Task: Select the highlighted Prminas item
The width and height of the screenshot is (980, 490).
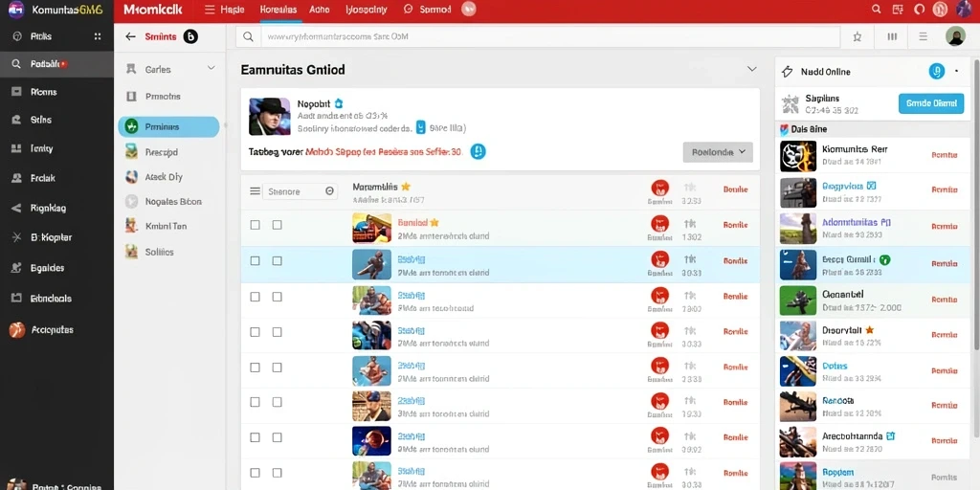Action: pyautogui.click(x=168, y=127)
